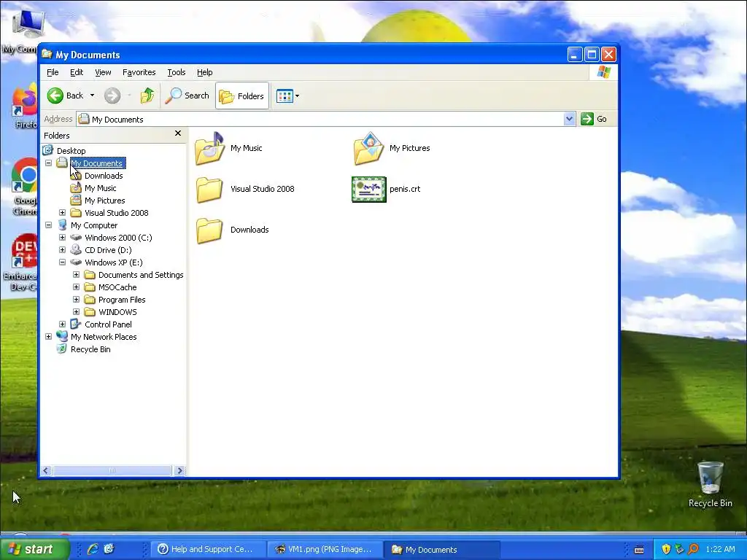Open the Edit menu

[77, 72]
